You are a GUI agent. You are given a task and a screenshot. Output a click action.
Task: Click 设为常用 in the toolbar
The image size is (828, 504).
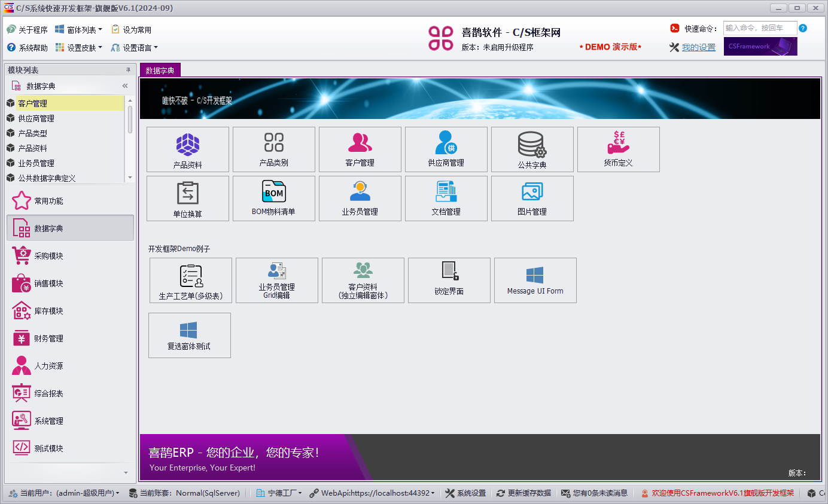(131, 30)
